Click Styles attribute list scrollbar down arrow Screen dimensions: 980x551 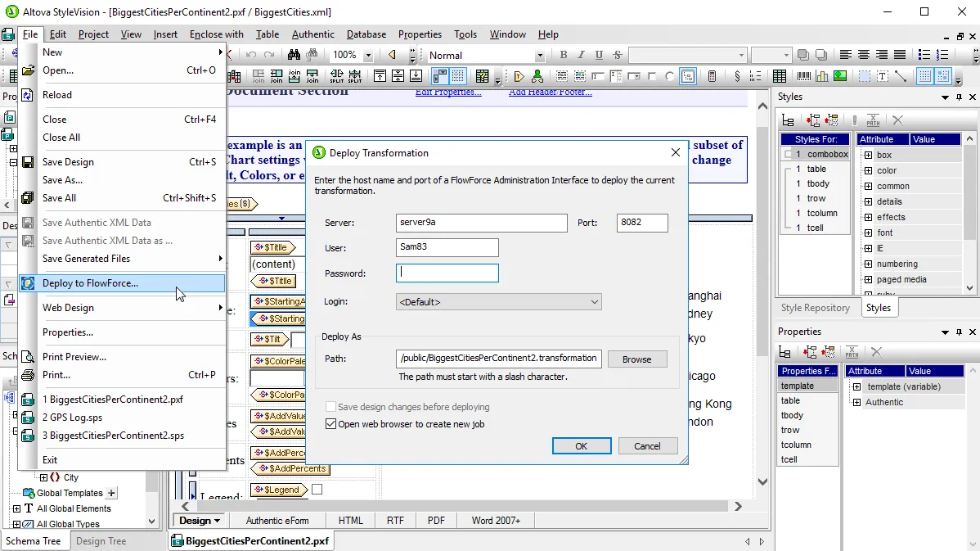969,288
